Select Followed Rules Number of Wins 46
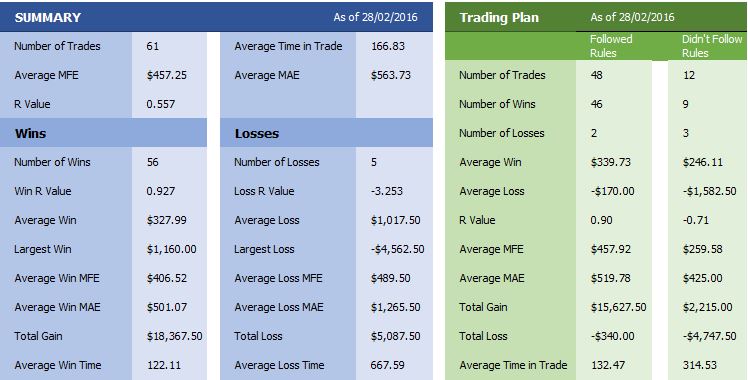The width and height of the screenshot is (748, 380). [x=596, y=104]
